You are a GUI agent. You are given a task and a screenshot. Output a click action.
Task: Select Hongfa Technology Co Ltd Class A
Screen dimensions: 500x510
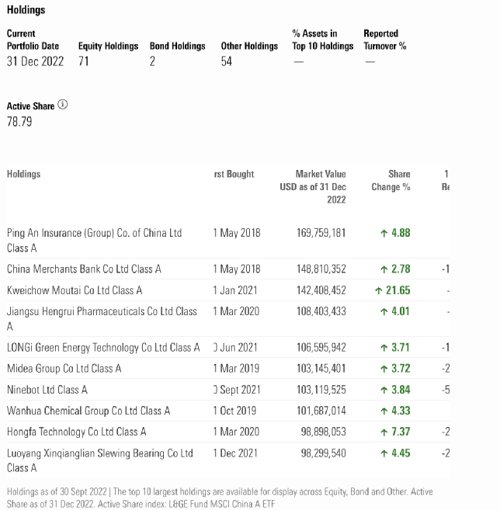tap(76, 432)
